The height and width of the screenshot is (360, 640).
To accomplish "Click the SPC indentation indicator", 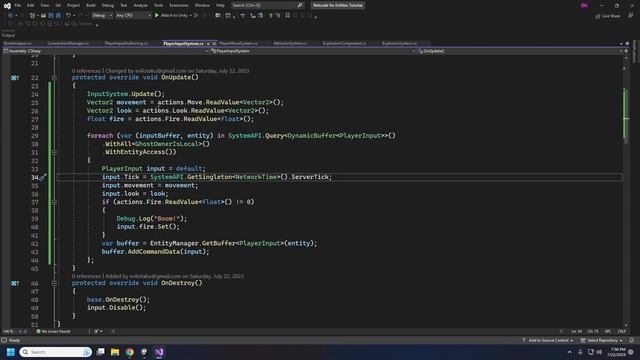I will [608, 331].
